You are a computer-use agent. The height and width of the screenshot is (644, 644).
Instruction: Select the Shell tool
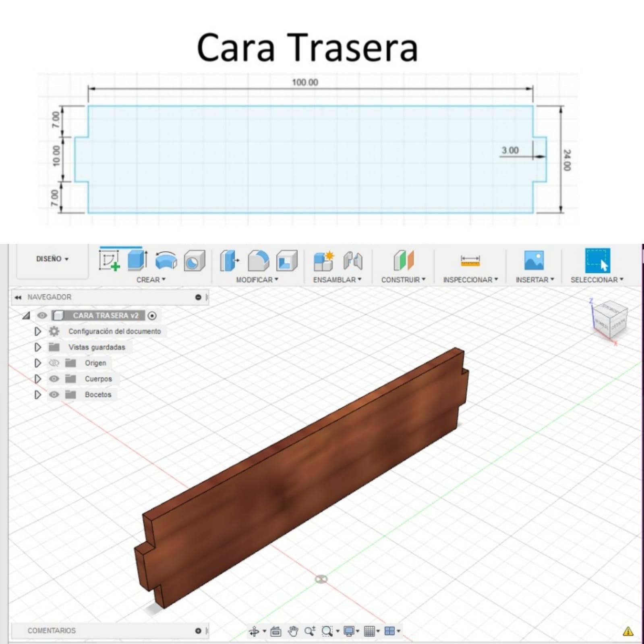[x=286, y=261]
